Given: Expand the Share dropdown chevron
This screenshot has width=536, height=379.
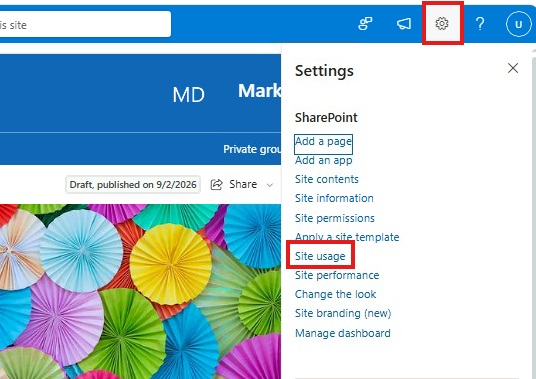Looking at the screenshot, I should click(270, 185).
